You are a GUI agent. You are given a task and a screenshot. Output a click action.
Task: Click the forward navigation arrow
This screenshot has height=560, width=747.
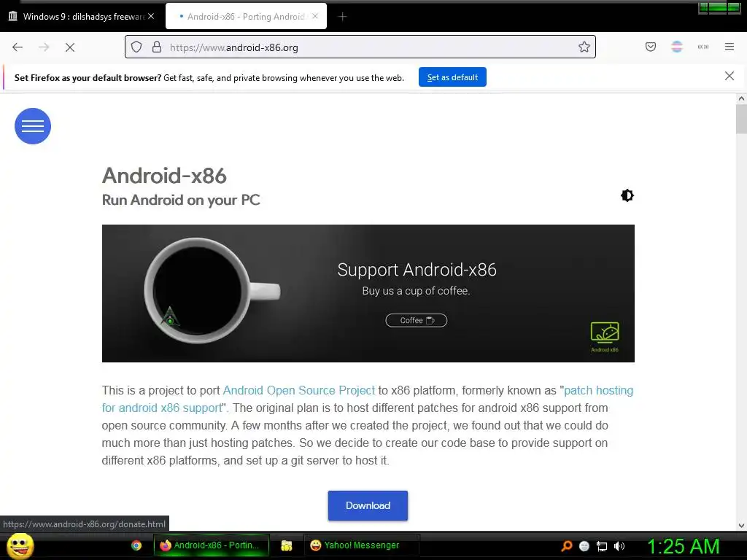44,47
